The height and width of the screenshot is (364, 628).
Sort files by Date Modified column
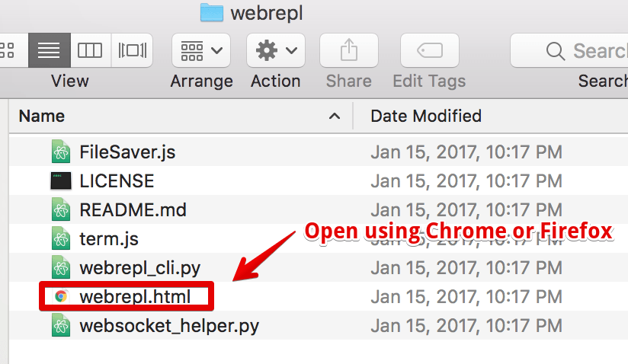426,117
